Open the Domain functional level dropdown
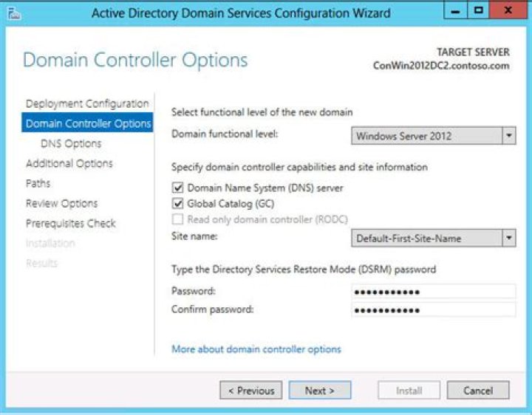The width and height of the screenshot is (532, 415). coord(508,136)
